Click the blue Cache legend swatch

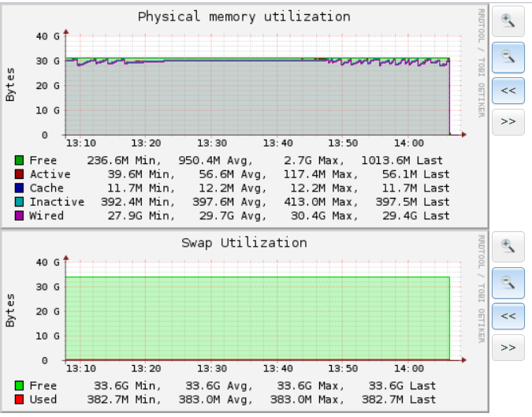tap(20, 188)
